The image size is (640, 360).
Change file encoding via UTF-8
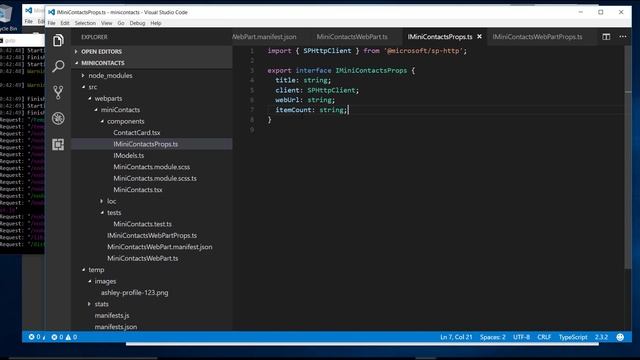pyautogui.click(x=521, y=337)
